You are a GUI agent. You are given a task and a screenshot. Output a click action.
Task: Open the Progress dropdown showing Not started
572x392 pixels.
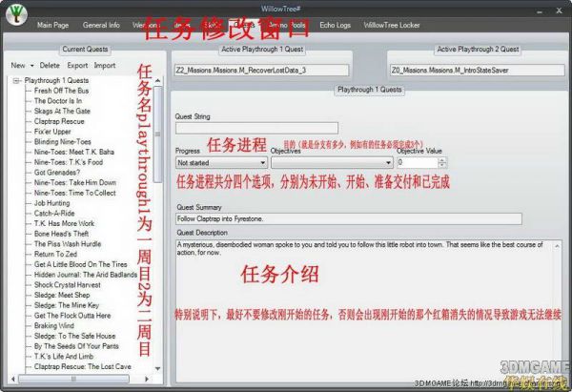pyautogui.click(x=220, y=163)
